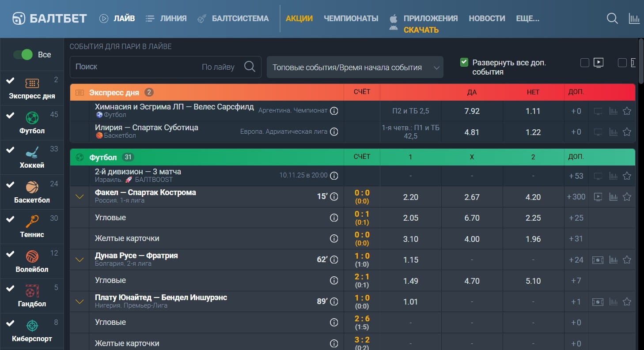This screenshot has height=350, width=644.
Task: Show info for Химнасия и Эсгрима ЛП match
Action: (334, 111)
